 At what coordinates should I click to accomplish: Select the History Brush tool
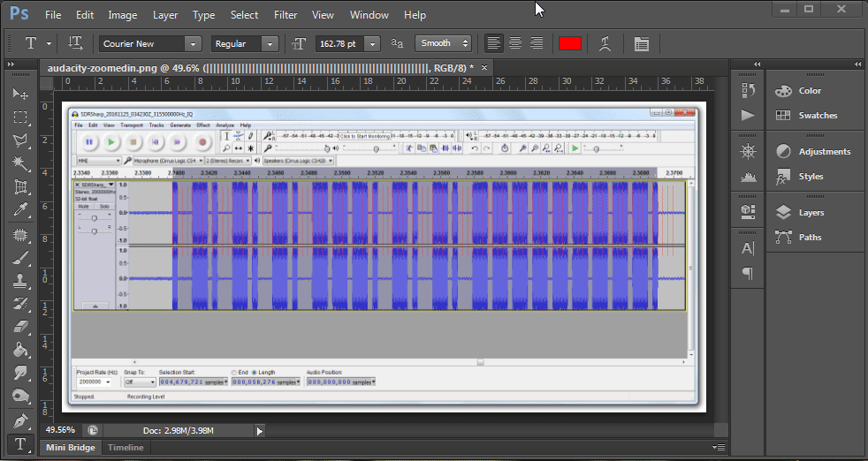[x=20, y=304]
